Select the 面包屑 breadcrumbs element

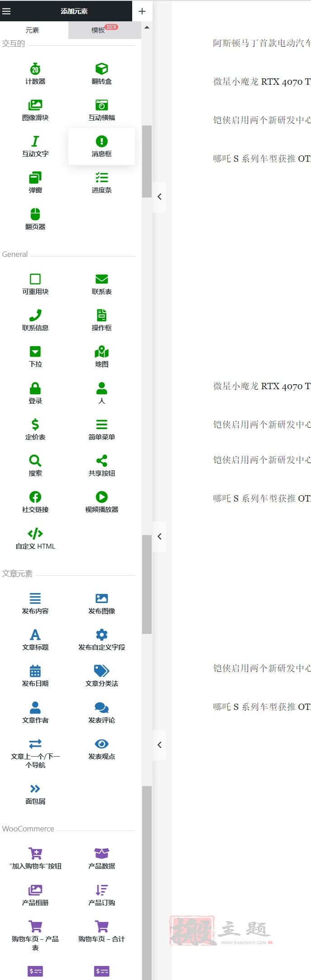click(x=35, y=794)
